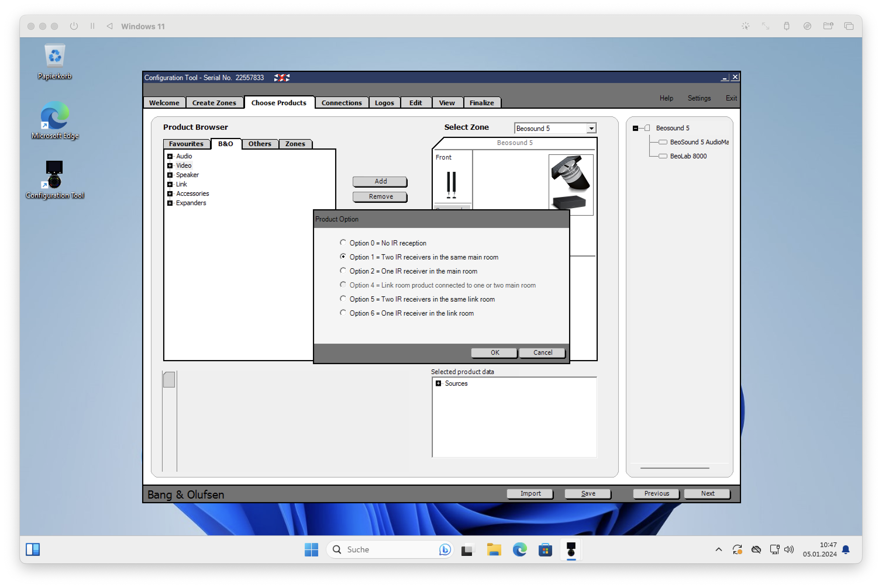Expand the Expanders category
The height and width of the screenshot is (588, 882).
(x=170, y=203)
